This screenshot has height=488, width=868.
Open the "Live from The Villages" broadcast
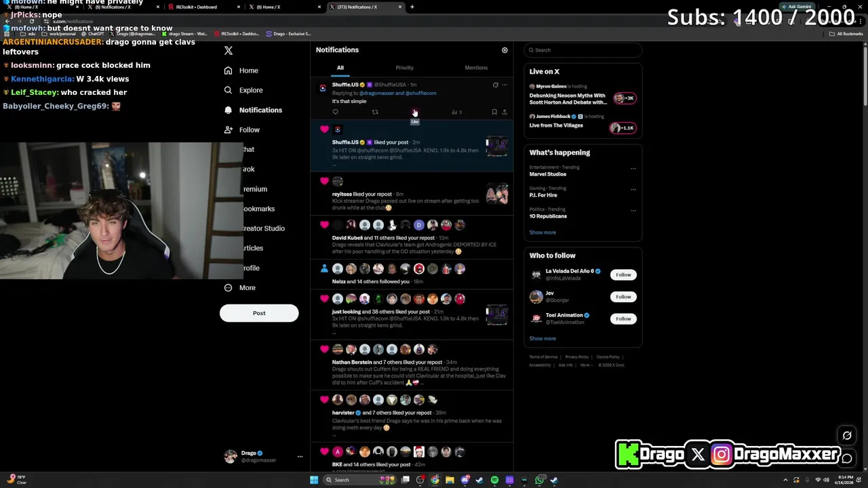(x=556, y=125)
